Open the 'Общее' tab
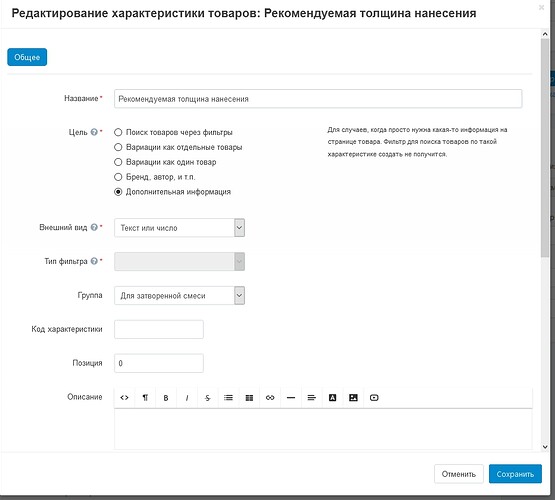555x500 pixels. (x=27, y=57)
